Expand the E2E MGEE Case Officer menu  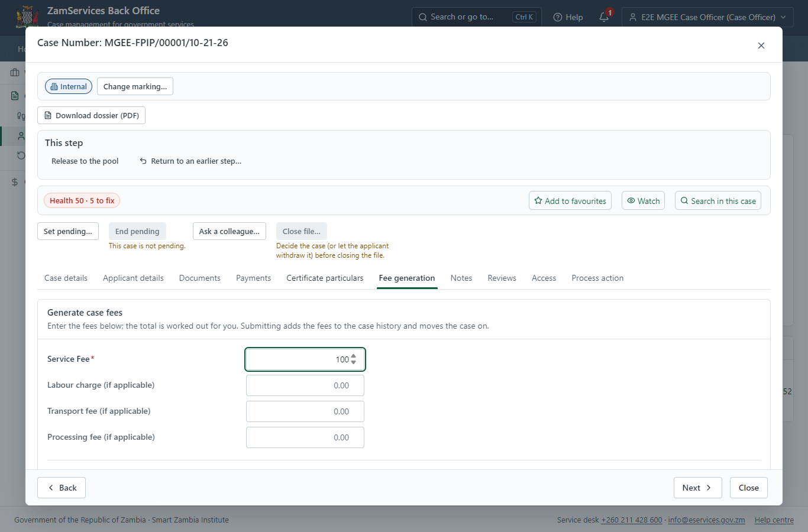(x=707, y=17)
